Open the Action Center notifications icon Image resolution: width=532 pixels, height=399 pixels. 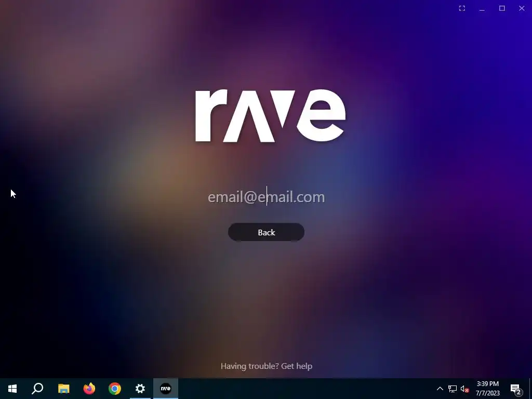click(x=515, y=389)
